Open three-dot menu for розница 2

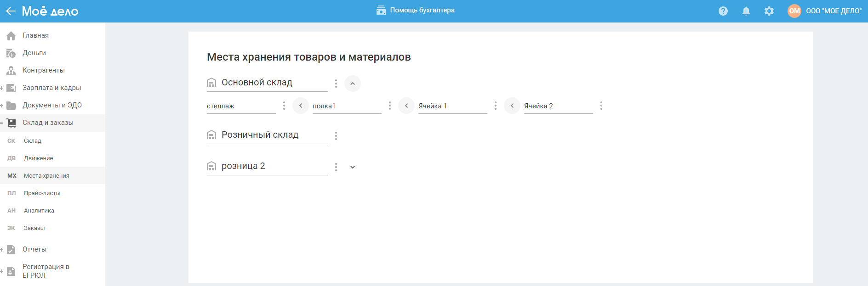[336, 167]
